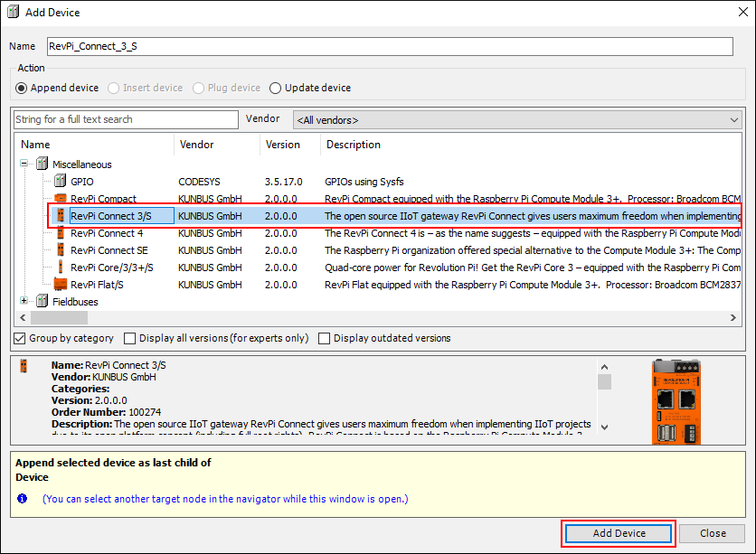Click the Fieldbuses category folder icon
This screenshot has height=554, width=756.
click(43, 301)
